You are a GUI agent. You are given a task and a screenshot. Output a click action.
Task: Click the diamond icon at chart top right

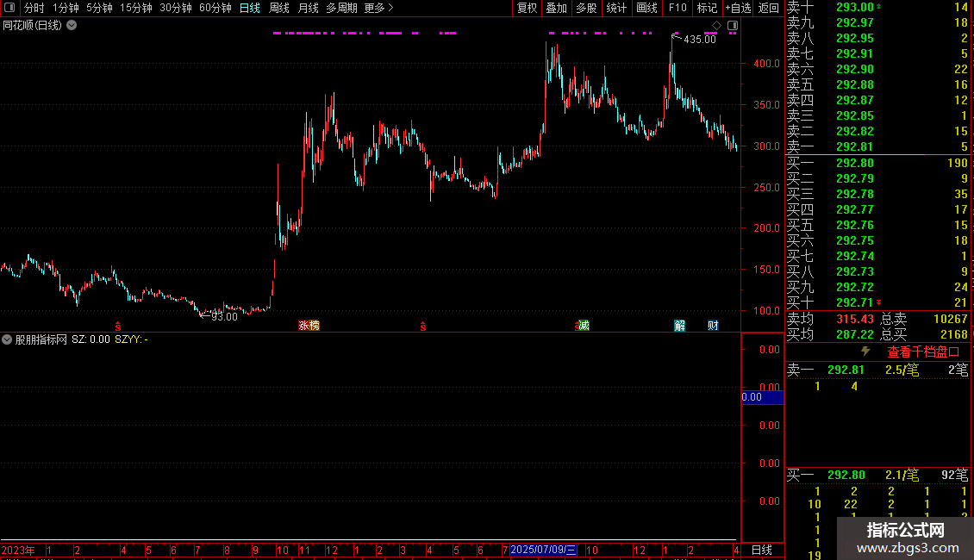716,26
